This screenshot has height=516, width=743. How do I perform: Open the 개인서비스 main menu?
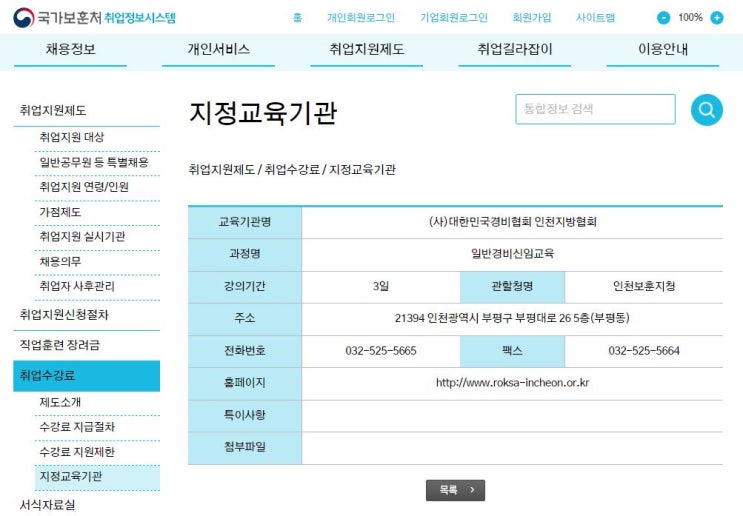click(218, 49)
